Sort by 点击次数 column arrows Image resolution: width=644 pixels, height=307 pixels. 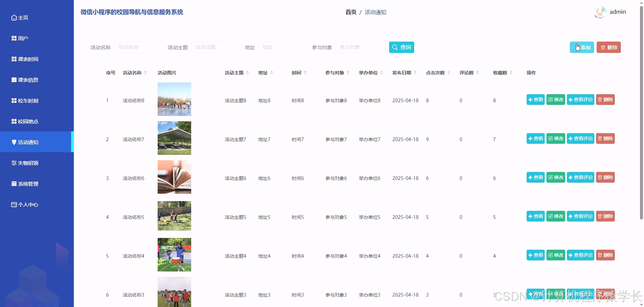pos(449,73)
